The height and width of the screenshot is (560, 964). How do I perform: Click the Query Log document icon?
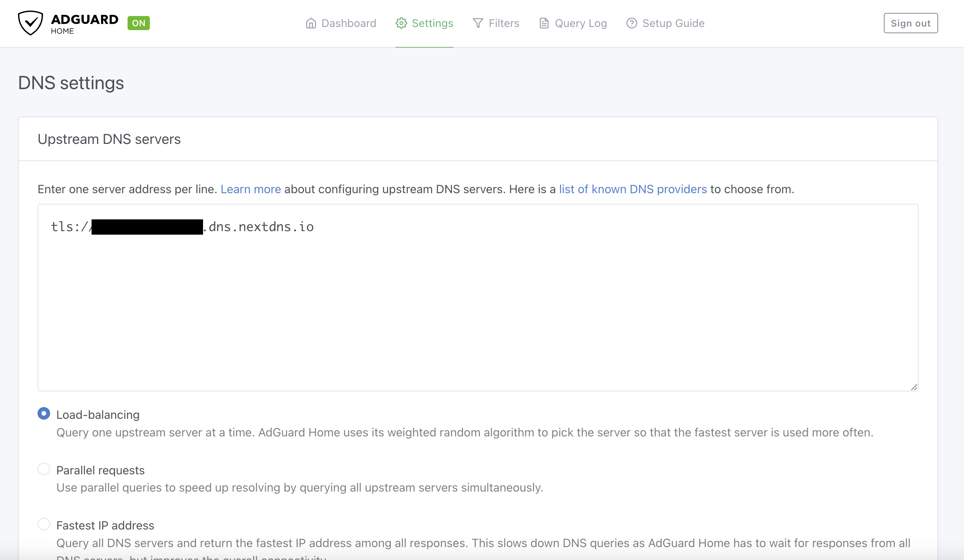[x=544, y=23]
